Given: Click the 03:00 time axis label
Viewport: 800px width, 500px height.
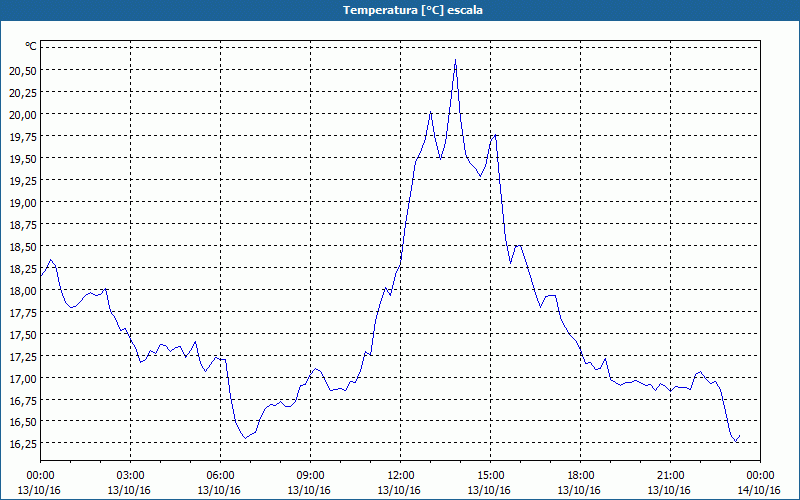Looking at the screenshot, I should (130, 476).
